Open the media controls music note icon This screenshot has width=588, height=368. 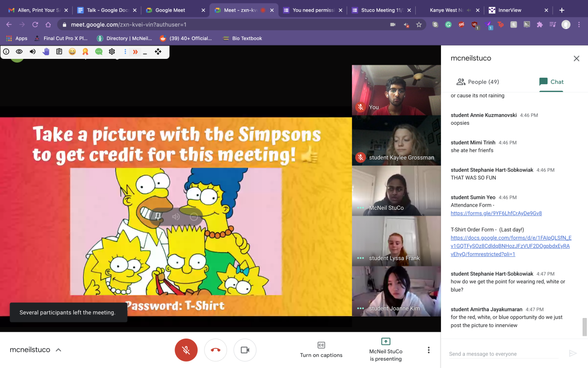pyautogui.click(x=553, y=25)
